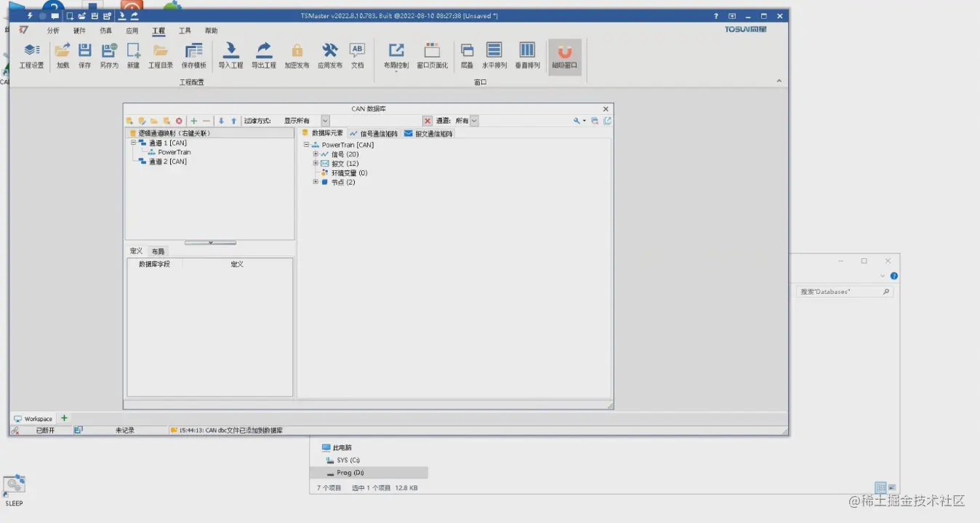This screenshot has height=523, width=980.
Task: Apply 水平排列 horizontal tiling
Action: [x=494, y=56]
